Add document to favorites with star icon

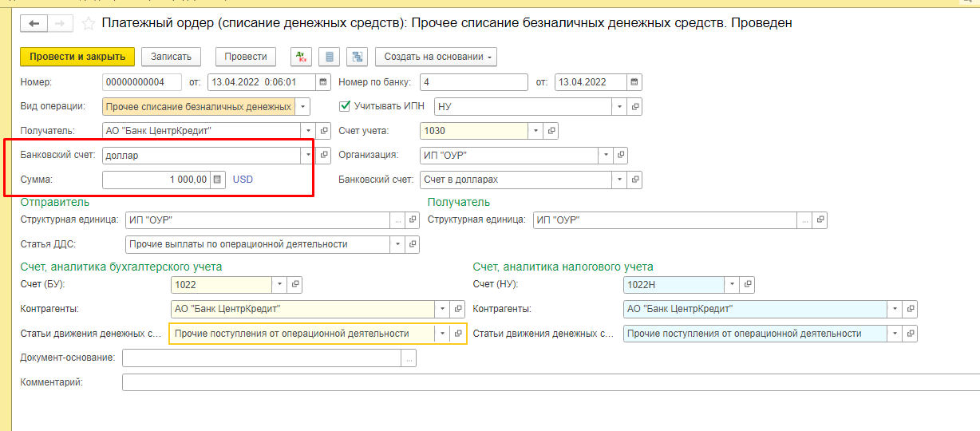click(x=88, y=24)
